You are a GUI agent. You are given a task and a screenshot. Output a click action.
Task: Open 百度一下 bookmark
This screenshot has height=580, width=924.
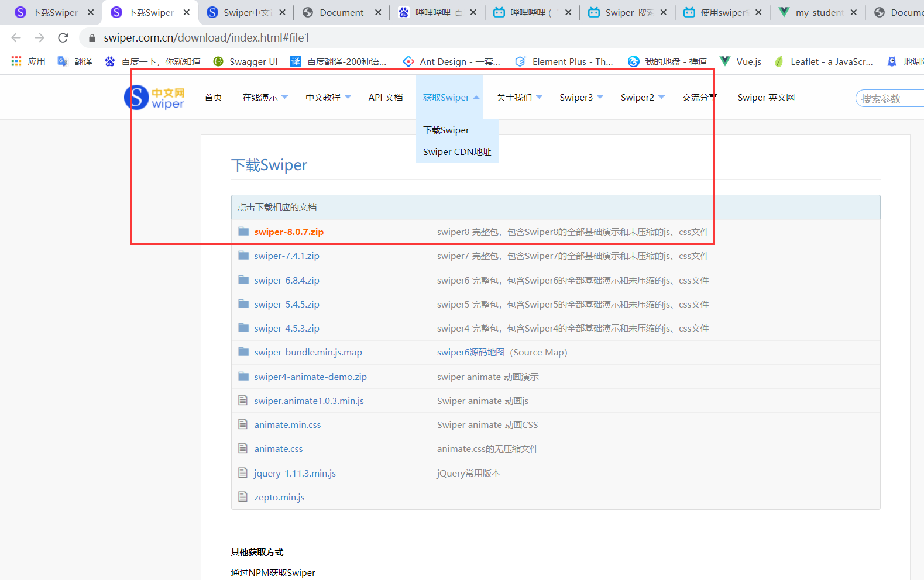[152, 61]
